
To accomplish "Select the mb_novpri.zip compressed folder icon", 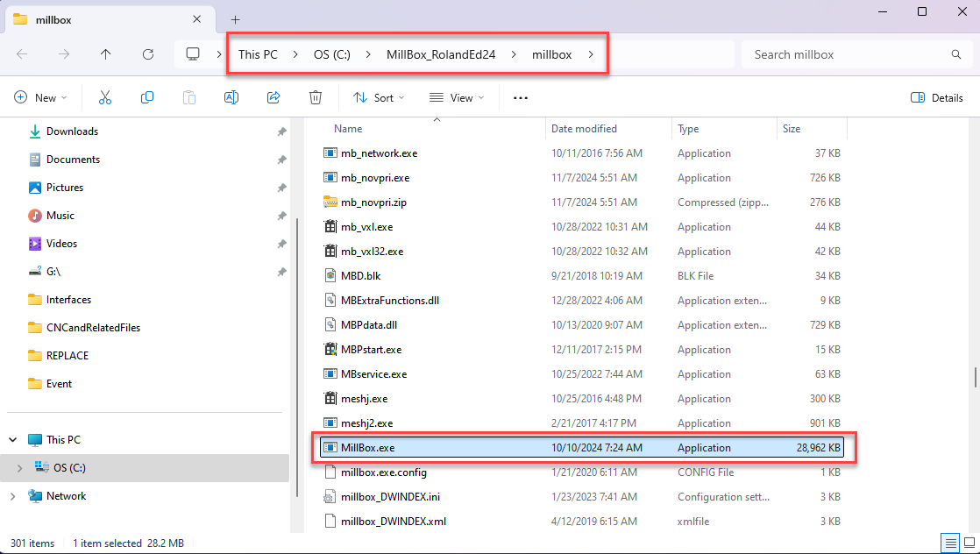I will pos(330,202).
